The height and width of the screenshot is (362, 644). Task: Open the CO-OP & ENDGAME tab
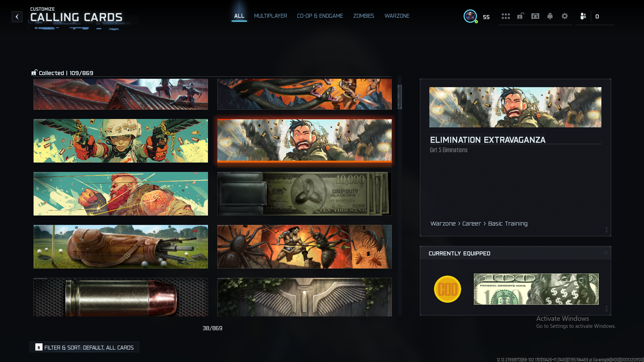click(320, 16)
